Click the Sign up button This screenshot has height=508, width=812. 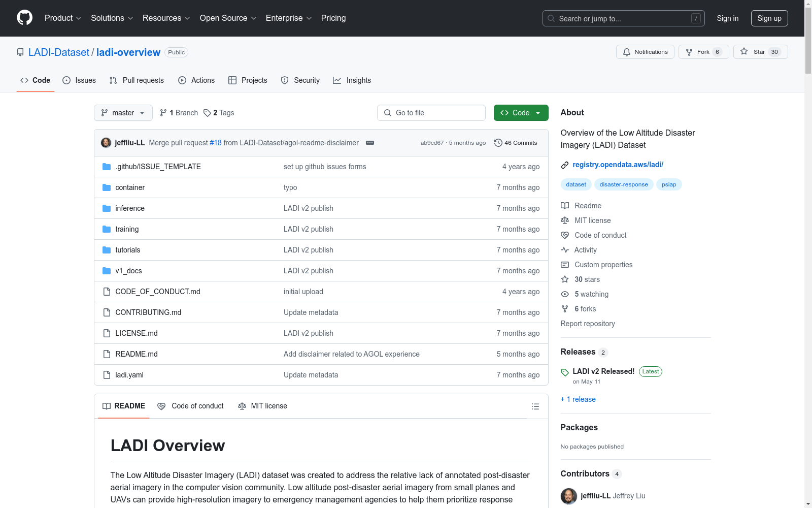[x=769, y=18]
